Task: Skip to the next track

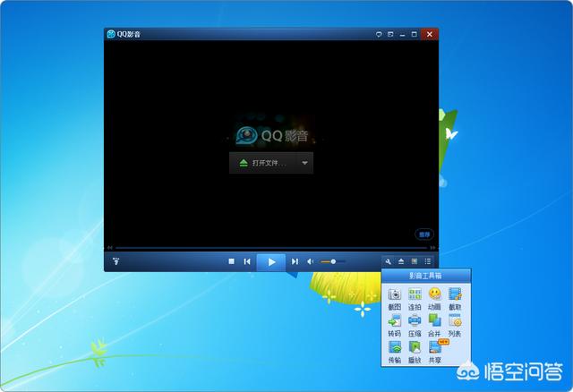Action: click(x=295, y=261)
